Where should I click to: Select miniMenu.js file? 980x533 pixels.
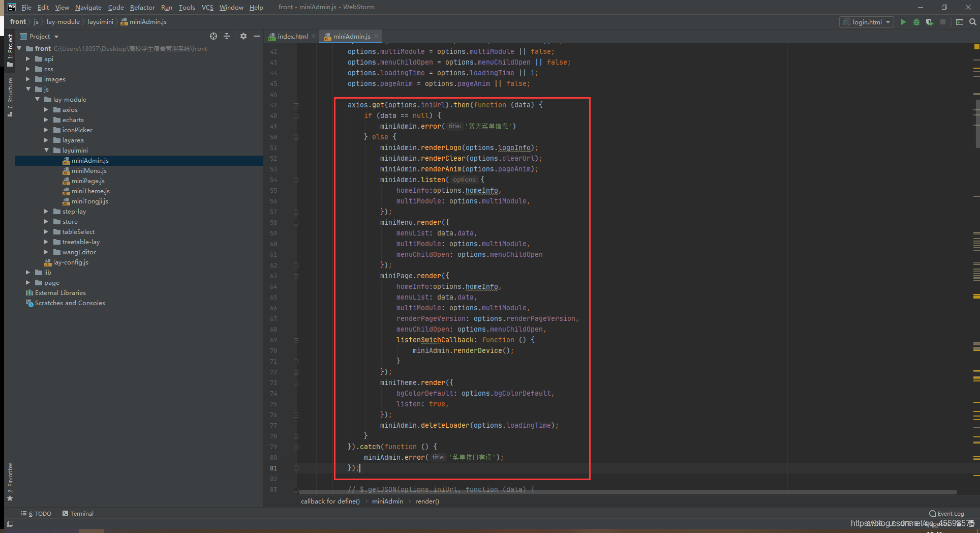click(89, 170)
